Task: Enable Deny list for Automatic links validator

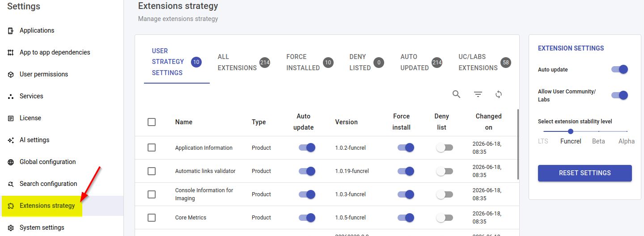Action: tap(445, 171)
